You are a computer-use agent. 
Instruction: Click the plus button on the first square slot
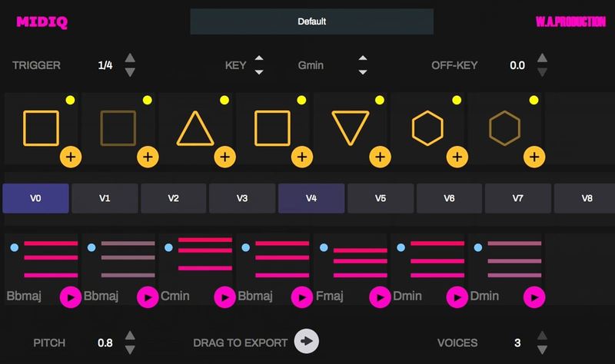(x=71, y=157)
